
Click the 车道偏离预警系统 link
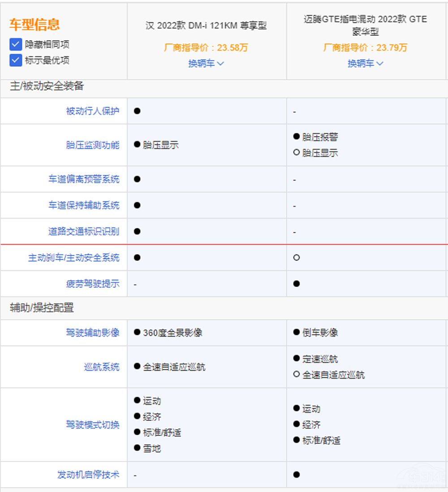[x=84, y=179]
